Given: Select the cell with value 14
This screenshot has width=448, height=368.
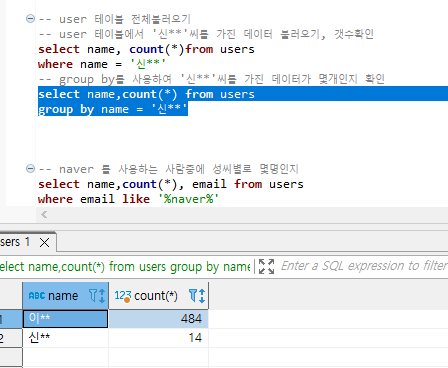Looking at the screenshot, I should (159, 338).
